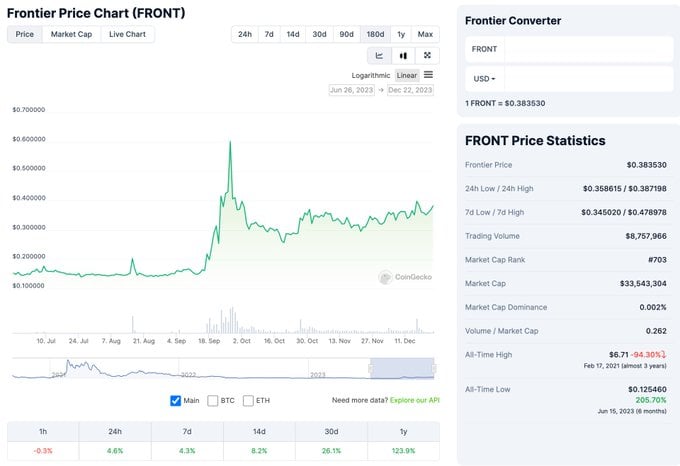The height and width of the screenshot is (466, 680).
Task: Switch to candlestick chart view icon
Action: point(404,56)
